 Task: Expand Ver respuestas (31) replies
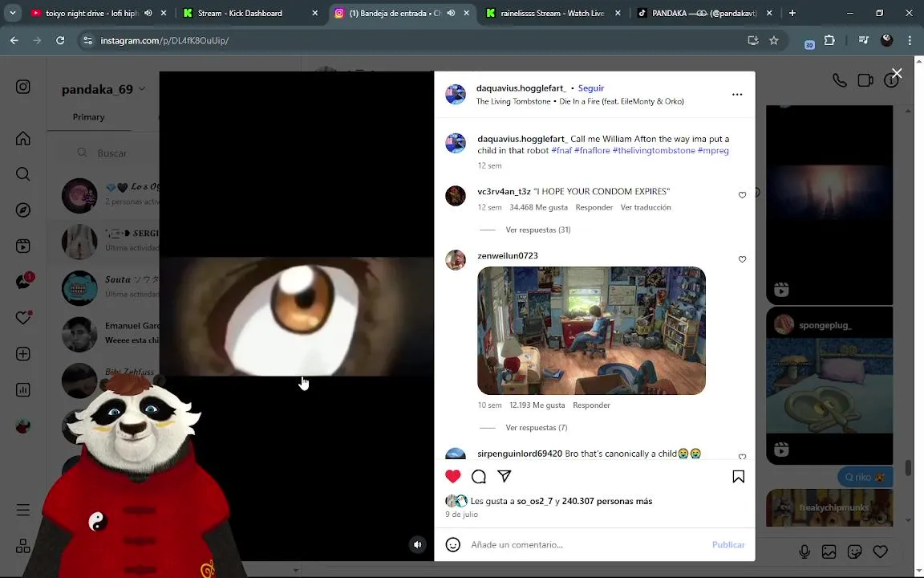(x=537, y=230)
